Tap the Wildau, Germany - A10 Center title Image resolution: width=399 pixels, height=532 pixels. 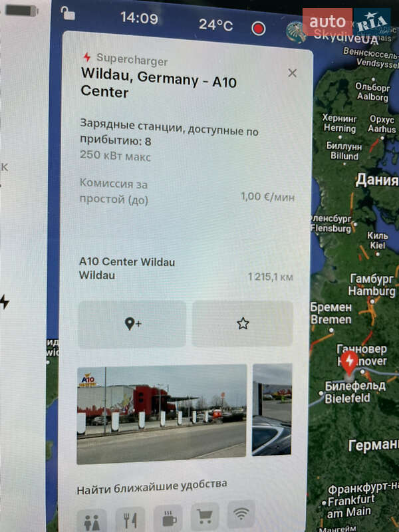pyautogui.click(x=159, y=82)
